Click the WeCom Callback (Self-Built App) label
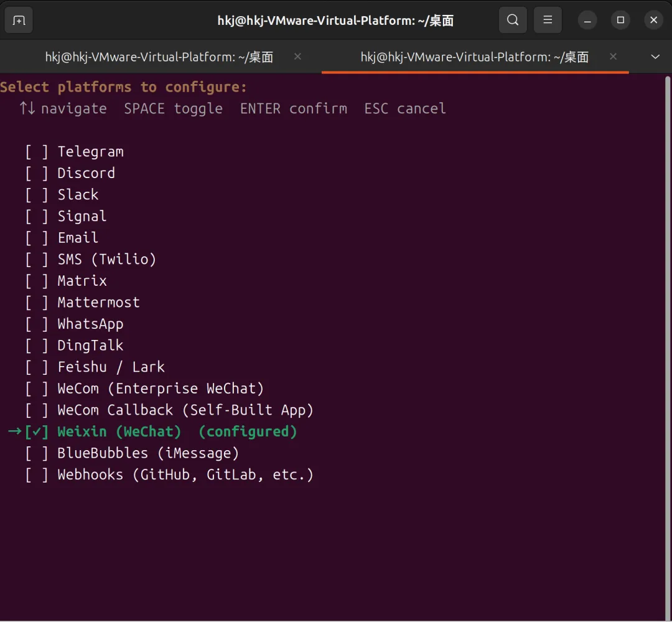672x622 pixels. [x=185, y=410]
